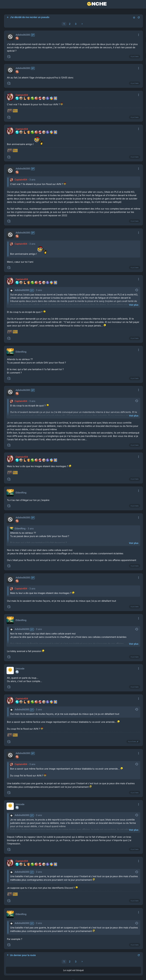Screen dimensions: 146x980
Task: Go to page 2 in the top pagination
Action: click(x=69, y=24)
